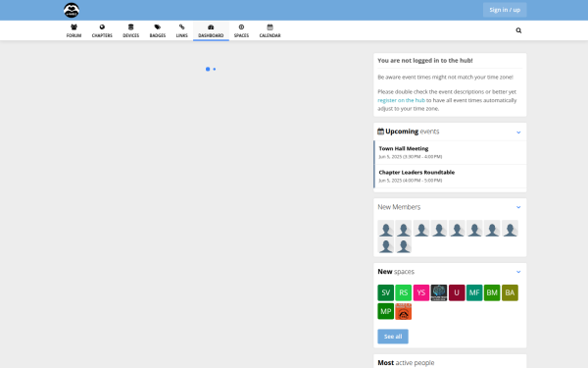Open the maroon U space icon

pos(457,292)
